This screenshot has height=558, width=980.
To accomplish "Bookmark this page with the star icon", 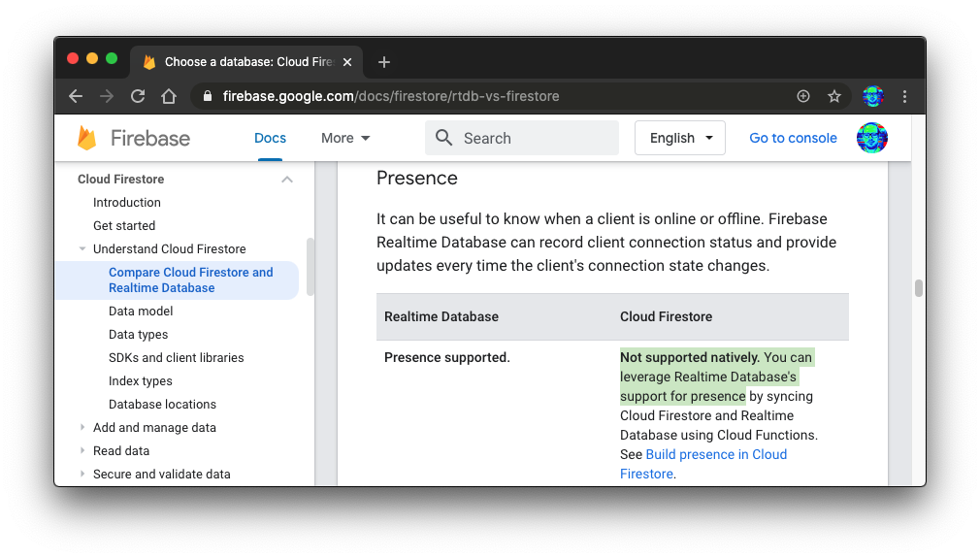I will (x=834, y=96).
